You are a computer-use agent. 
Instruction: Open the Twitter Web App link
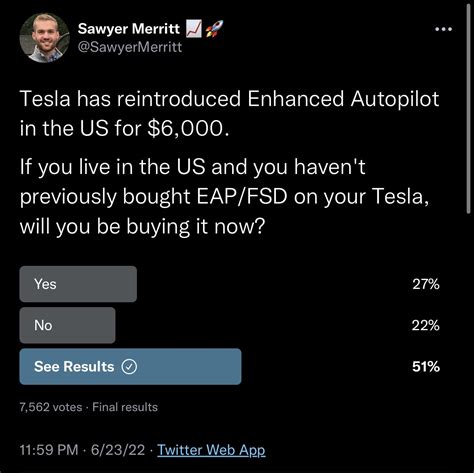point(211,450)
